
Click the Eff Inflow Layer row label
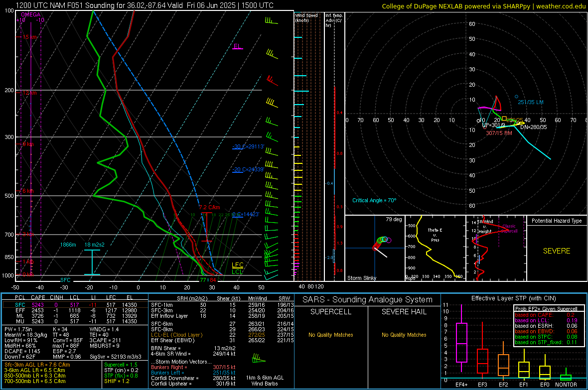[169, 316]
